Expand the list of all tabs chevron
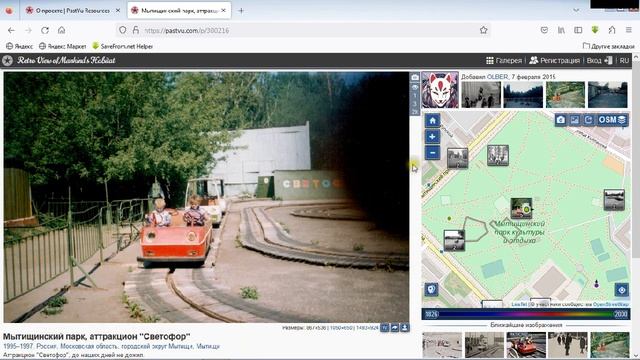 [576, 10]
